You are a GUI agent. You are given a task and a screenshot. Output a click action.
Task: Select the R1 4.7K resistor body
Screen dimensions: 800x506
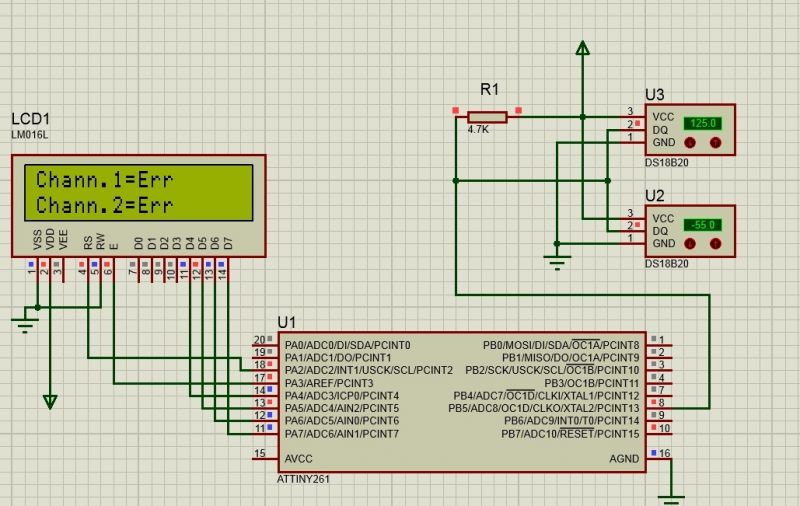487,117
